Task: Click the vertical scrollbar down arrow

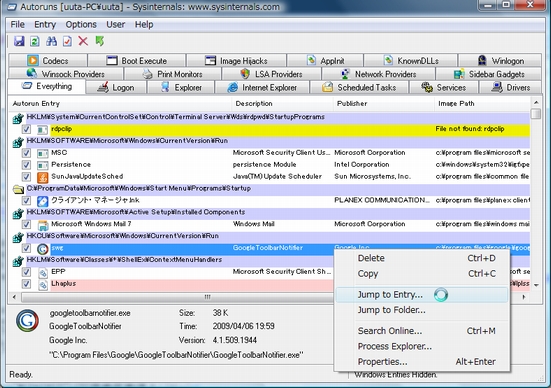Action: coord(536,285)
